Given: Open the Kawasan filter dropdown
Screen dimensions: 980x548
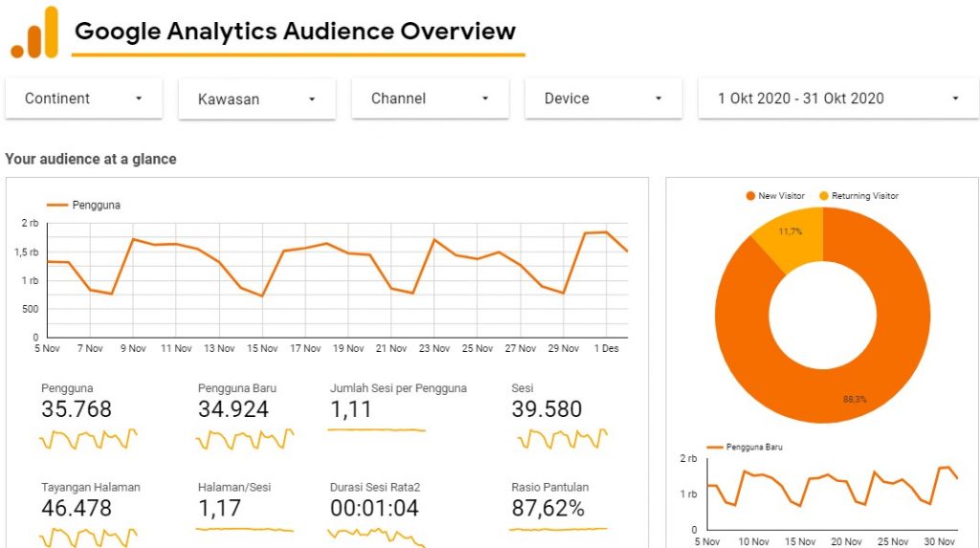Looking at the screenshot, I should (x=256, y=99).
